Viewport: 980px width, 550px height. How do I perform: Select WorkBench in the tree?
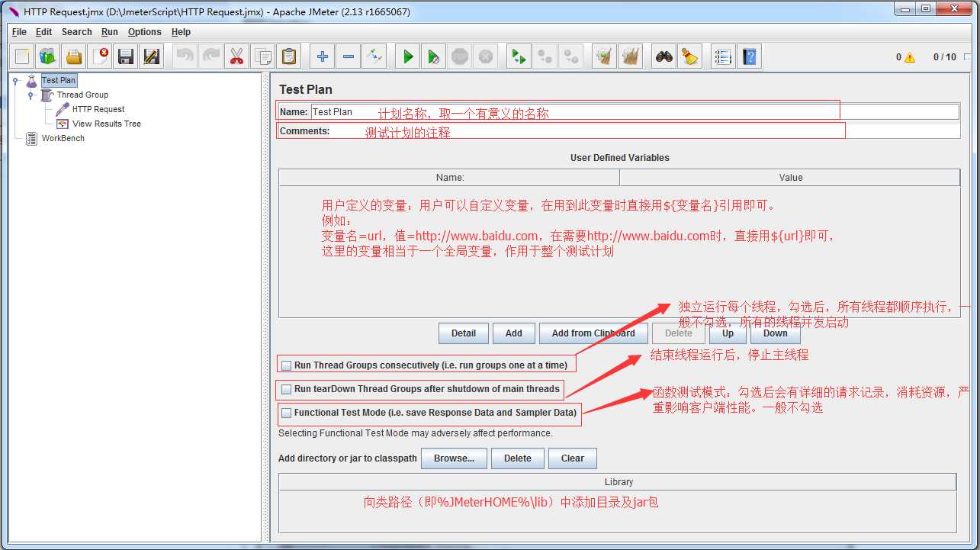(63, 139)
